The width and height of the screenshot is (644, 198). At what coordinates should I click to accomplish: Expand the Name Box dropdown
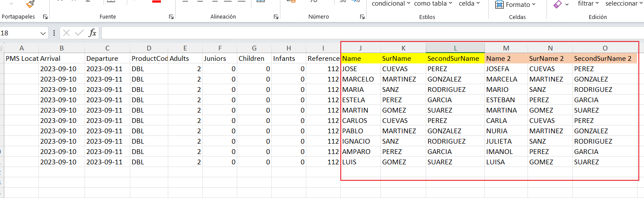click(43, 33)
